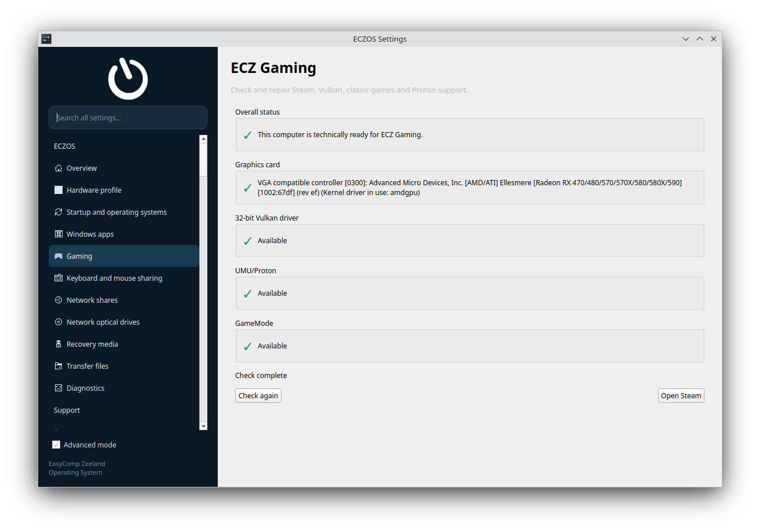Select Startup and operating systems
760x532 pixels.
(x=124, y=212)
